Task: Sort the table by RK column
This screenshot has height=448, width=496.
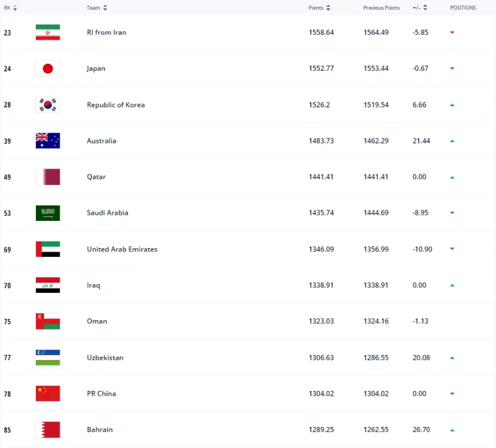Action: [x=11, y=8]
